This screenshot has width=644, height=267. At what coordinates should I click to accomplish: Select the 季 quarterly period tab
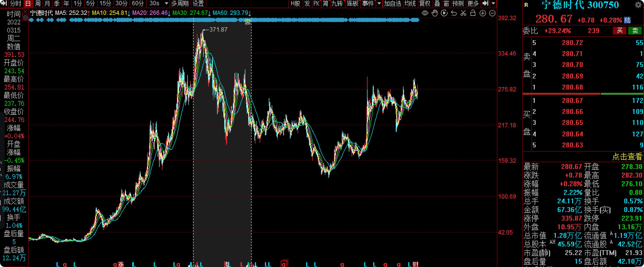tap(57, 4)
